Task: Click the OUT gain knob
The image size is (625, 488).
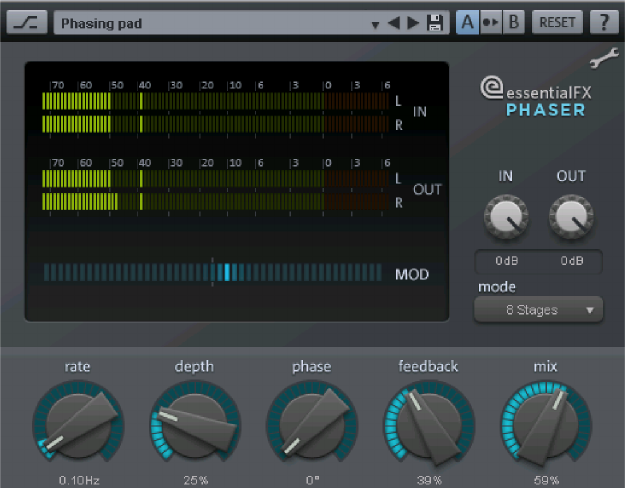Action: coord(571,217)
